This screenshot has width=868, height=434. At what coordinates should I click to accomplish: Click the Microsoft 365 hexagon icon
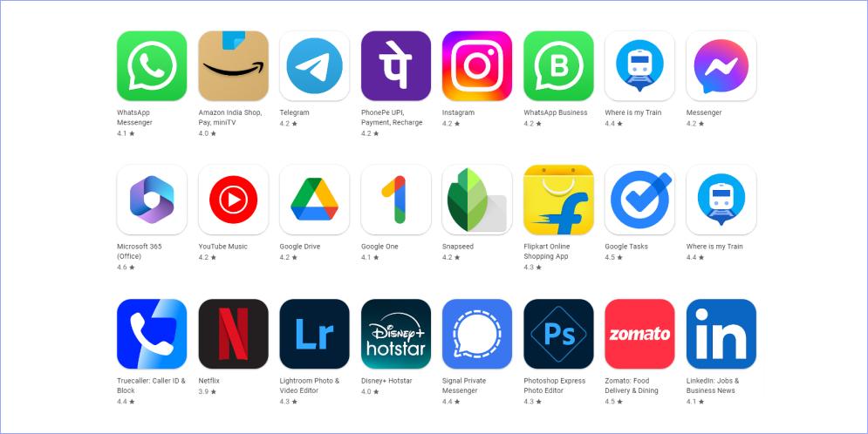tap(152, 200)
